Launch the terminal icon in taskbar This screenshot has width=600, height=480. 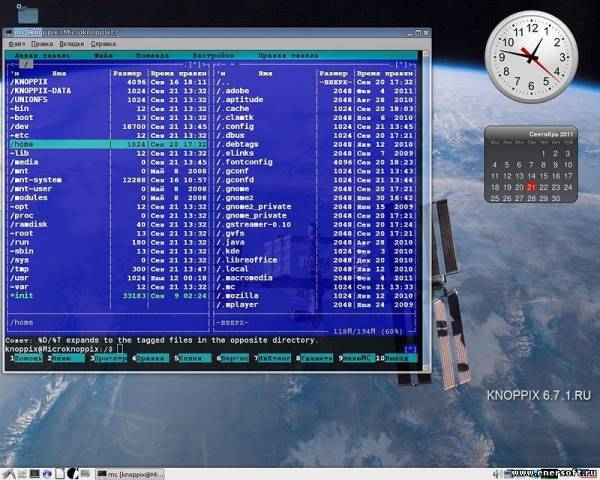[x=34, y=474]
